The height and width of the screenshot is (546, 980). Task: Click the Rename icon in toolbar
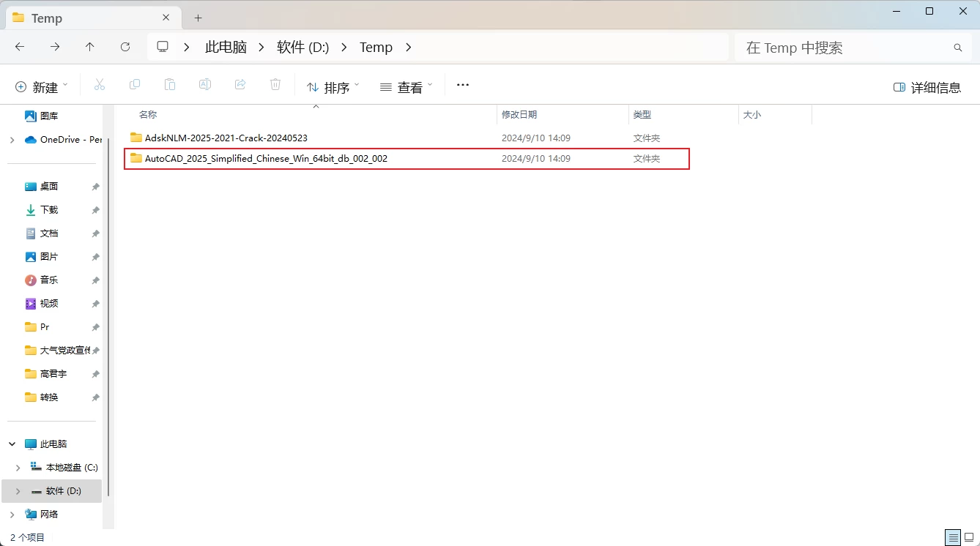tap(205, 85)
